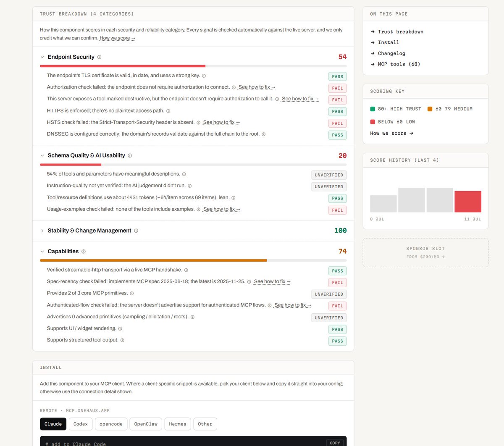
Task: Open See how to fix for HSTS check
Action: pyautogui.click(x=221, y=123)
